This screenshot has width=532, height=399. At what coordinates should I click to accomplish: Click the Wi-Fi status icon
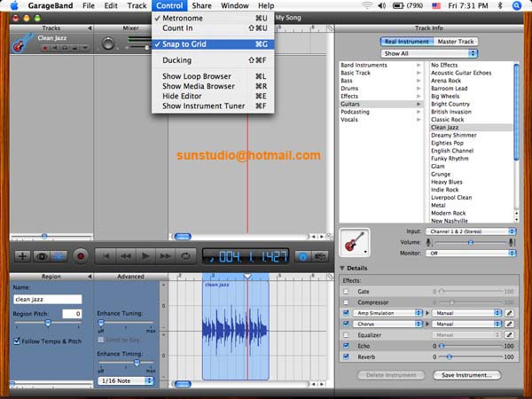(x=367, y=6)
